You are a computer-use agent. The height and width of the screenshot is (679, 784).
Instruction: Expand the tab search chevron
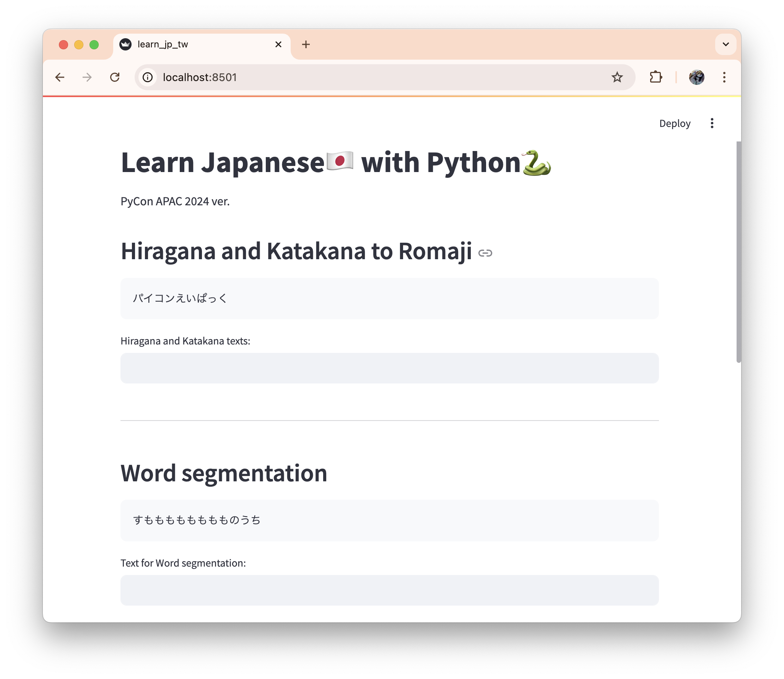(x=725, y=44)
